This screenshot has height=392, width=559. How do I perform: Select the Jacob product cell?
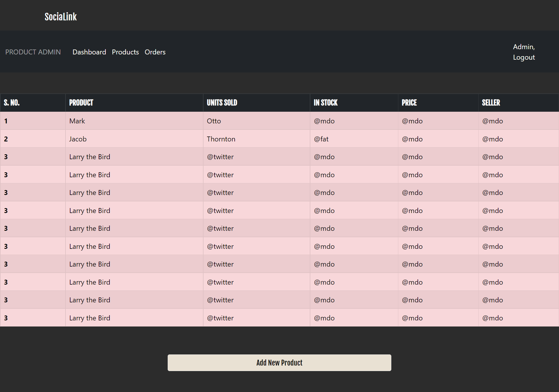[x=78, y=139]
